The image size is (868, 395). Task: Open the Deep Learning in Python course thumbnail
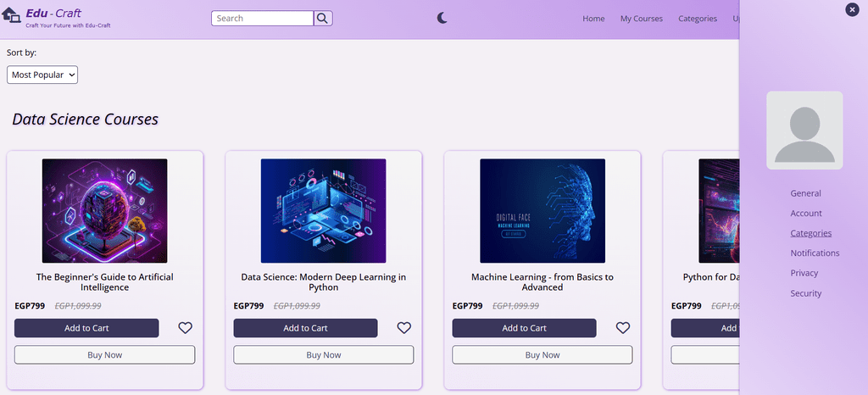323,211
